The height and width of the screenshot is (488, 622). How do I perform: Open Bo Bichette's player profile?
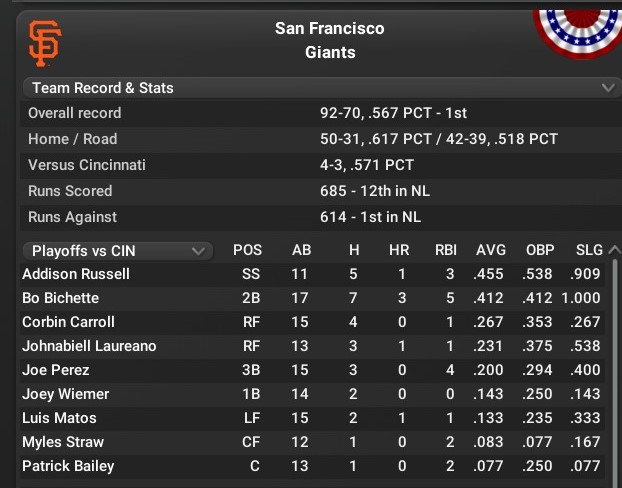tap(61, 298)
